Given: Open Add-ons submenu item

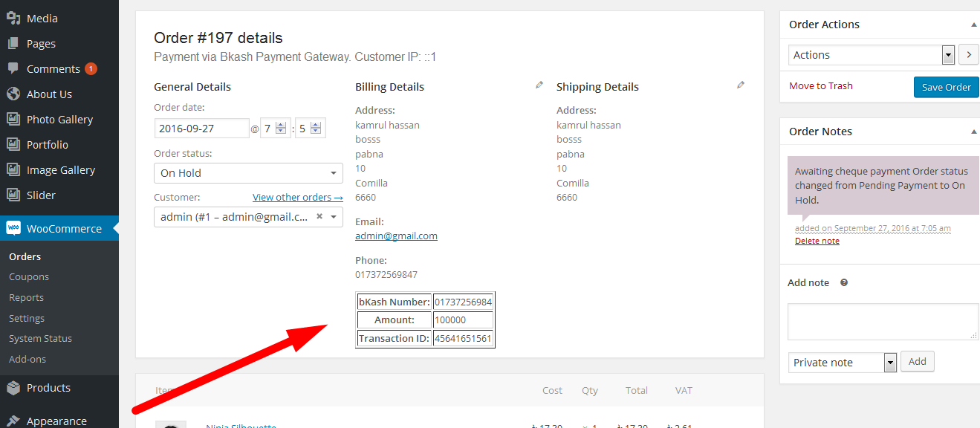Looking at the screenshot, I should 27,359.
